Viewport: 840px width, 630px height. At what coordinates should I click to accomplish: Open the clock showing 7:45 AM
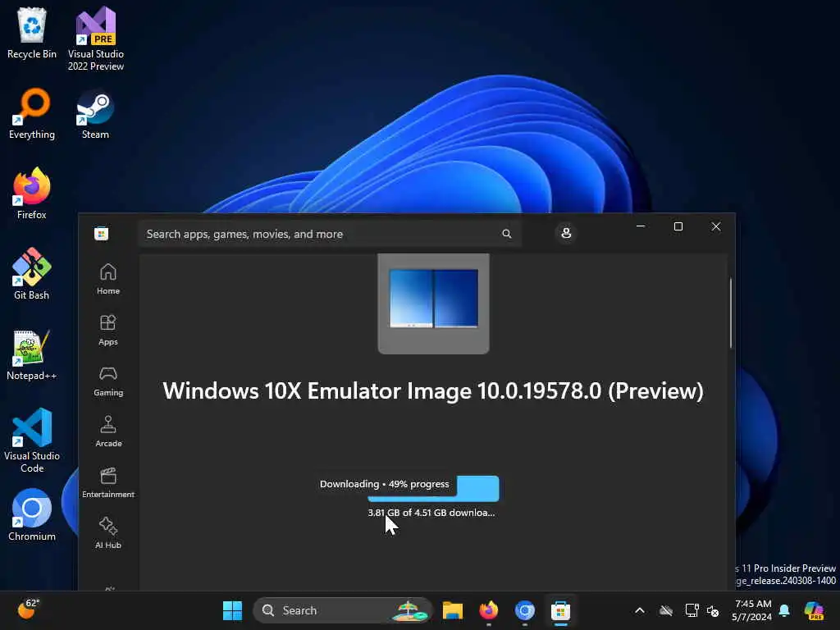pos(752,610)
